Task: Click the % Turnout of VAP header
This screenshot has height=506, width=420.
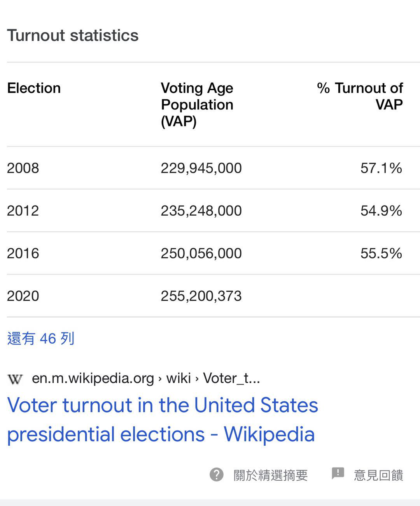Action: click(360, 96)
